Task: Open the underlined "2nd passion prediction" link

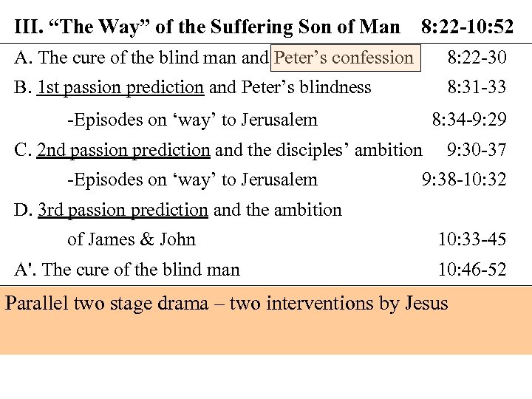Action: (123, 150)
